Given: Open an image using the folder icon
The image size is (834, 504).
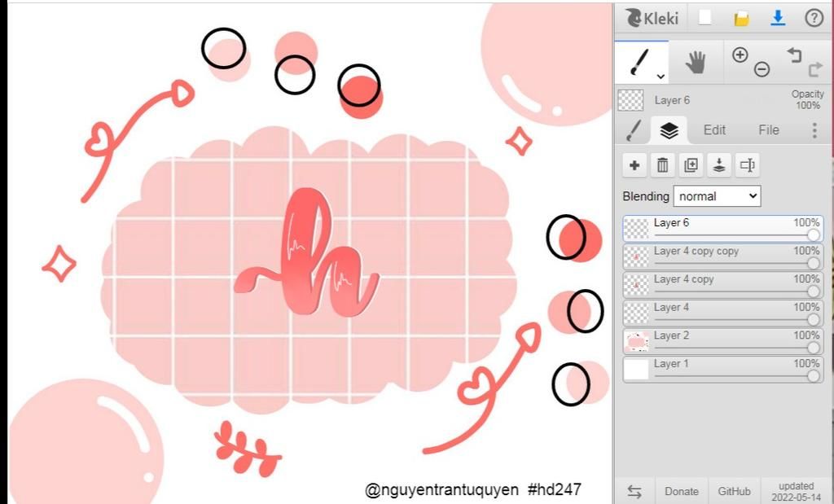Looking at the screenshot, I should (741, 19).
